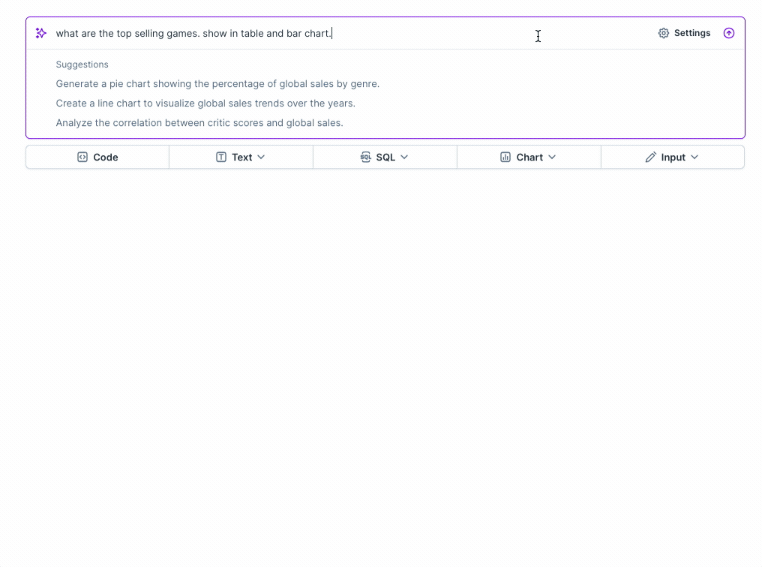Screen dimensions: 762x567
Task: Choose the critic scores correlation suggestion
Action: pyautogui.click(x=199, y=122)
